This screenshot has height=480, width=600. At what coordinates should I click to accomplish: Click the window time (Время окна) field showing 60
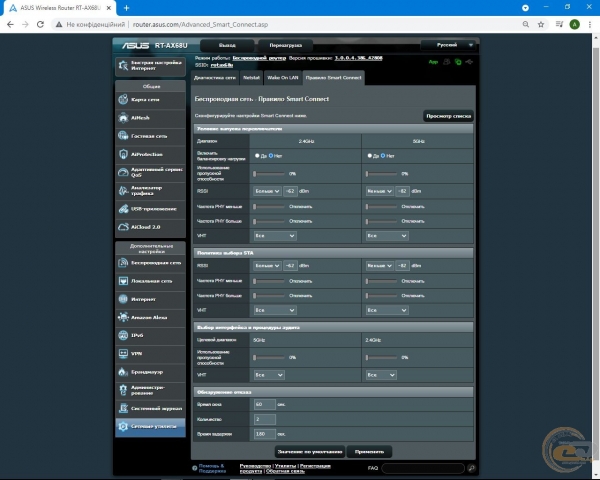(264, 404)
